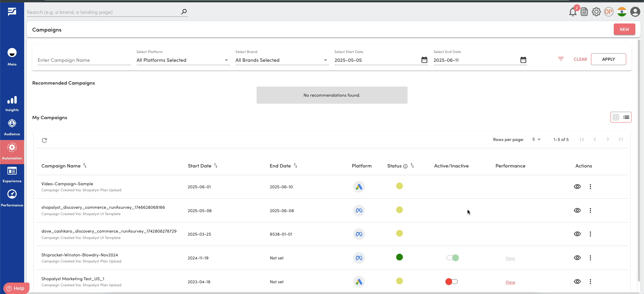Sort by End Date
Image resolution: width=644 pixels, height=294 pixels.
[296, 165]
